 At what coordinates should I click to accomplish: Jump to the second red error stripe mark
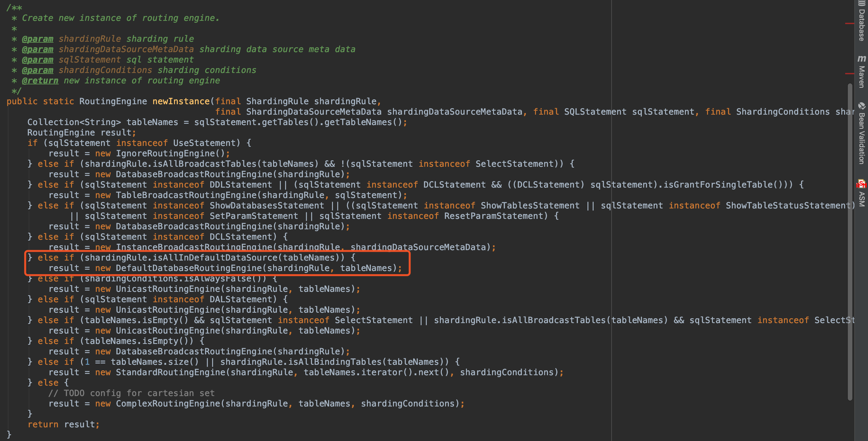pyautogui.click(x=850, y=73)
